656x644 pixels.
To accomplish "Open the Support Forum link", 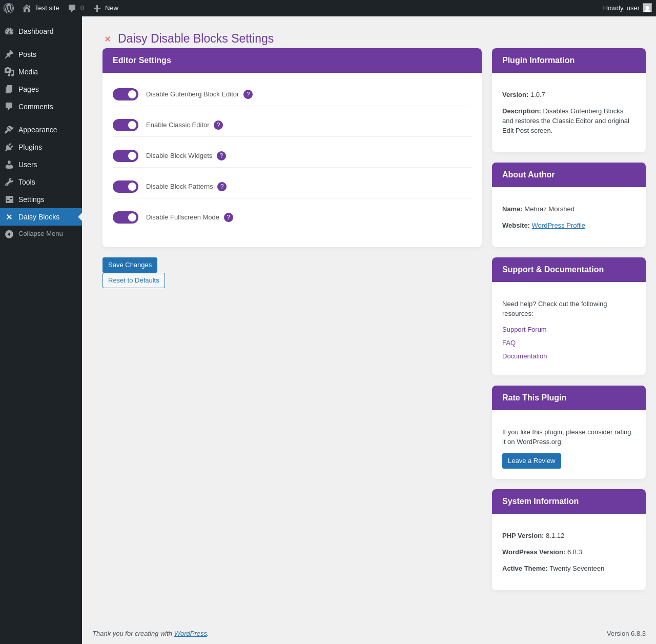I will (524, 330).
